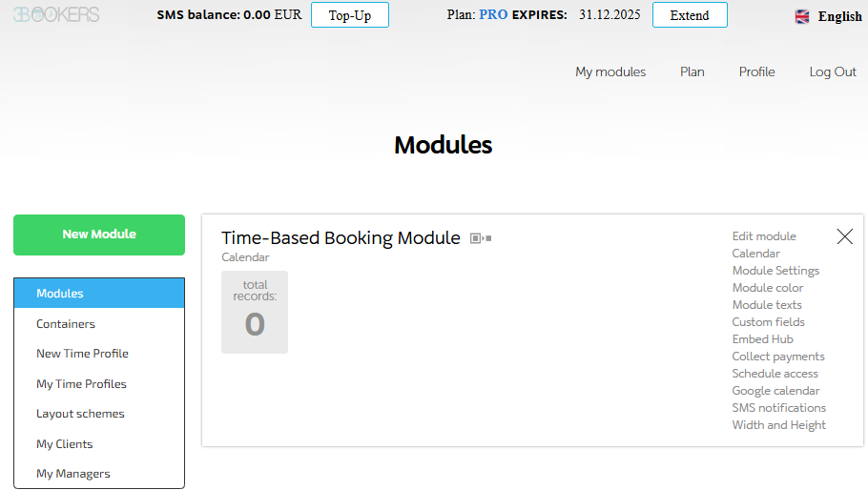Click the UK flag language icon
868x490 pixels.
[802, 16]
